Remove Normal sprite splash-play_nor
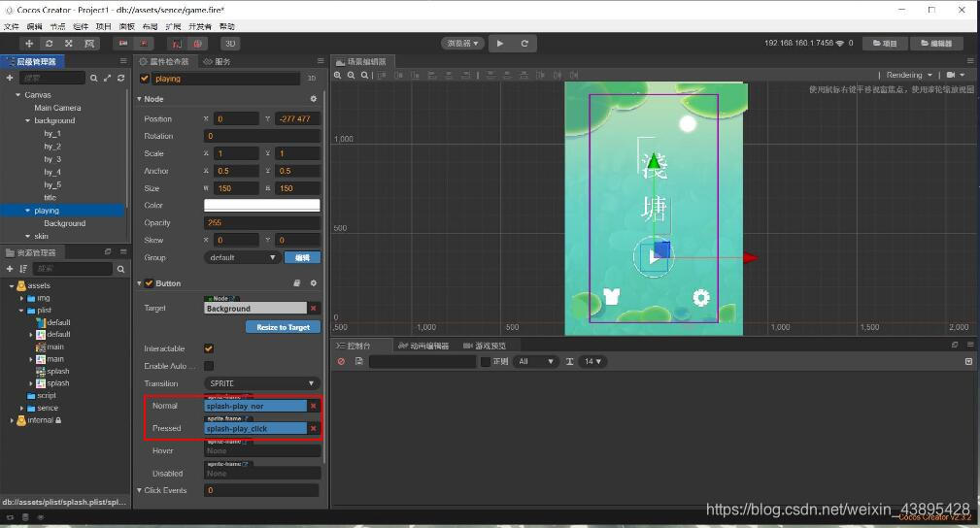The height and width of the screenshot is (528, 980). point(313,406)
